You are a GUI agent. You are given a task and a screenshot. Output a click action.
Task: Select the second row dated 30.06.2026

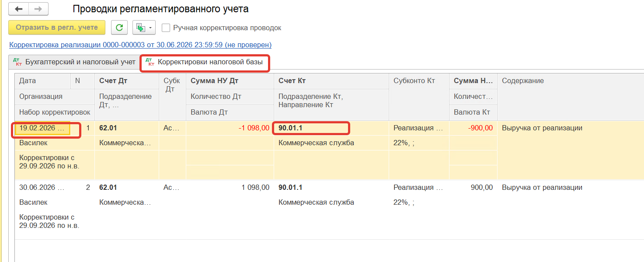click(x=329, y=210)
